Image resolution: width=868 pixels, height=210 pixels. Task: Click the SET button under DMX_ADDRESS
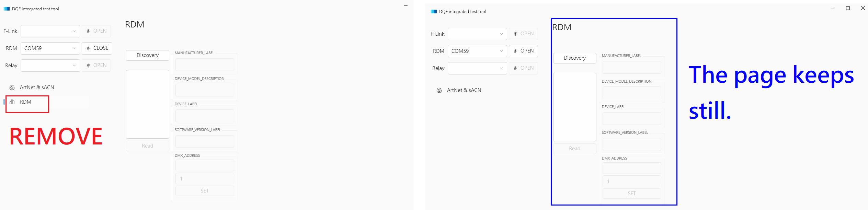tap(204, 190)
